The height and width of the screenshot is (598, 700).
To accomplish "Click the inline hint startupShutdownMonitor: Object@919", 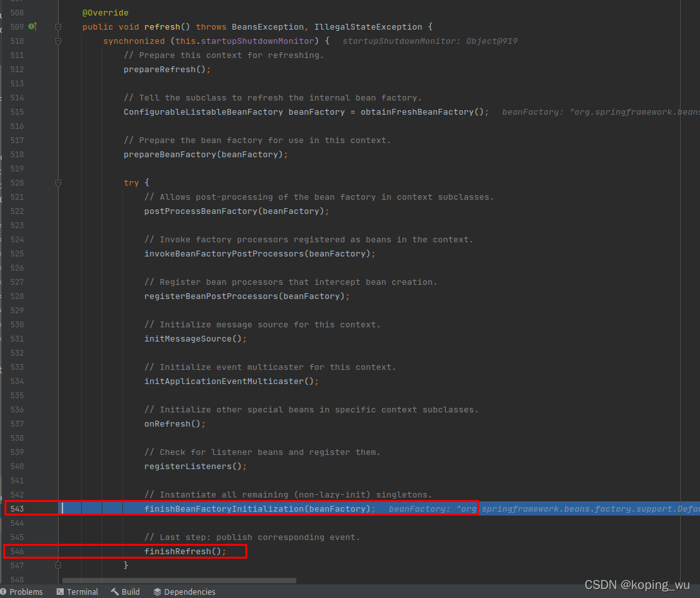I will (x=430, y=41).
